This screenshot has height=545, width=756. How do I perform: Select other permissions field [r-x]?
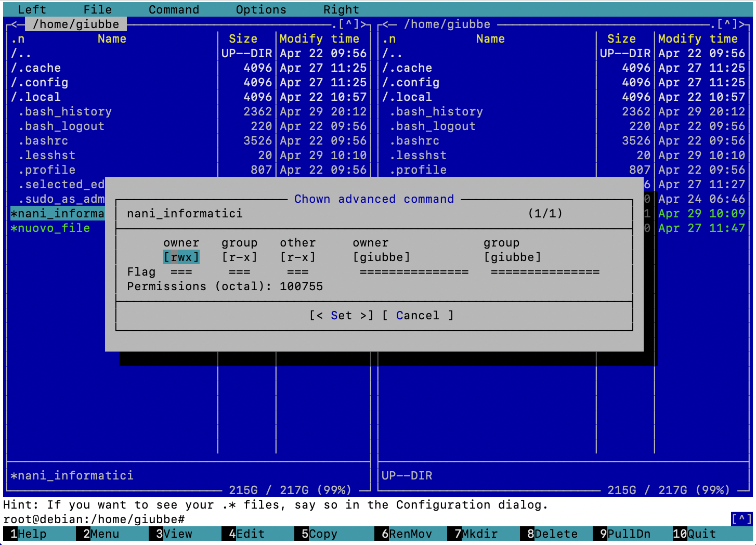pyautogui.click(x=297, y=257)
